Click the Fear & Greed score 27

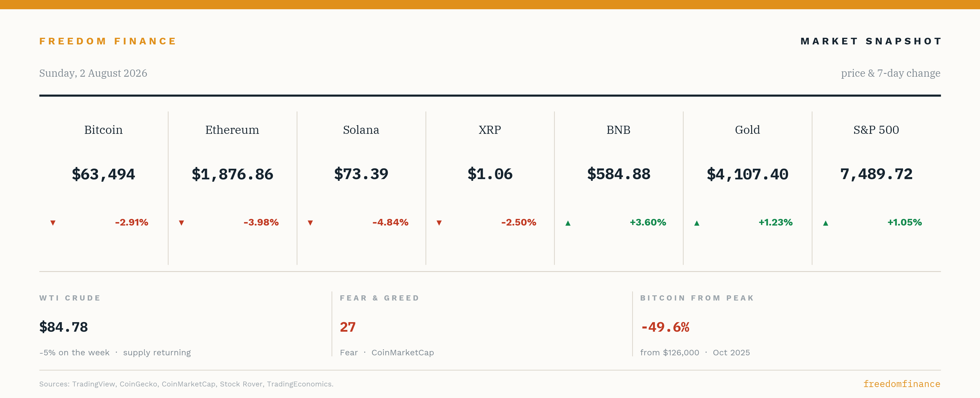(348, 327)
